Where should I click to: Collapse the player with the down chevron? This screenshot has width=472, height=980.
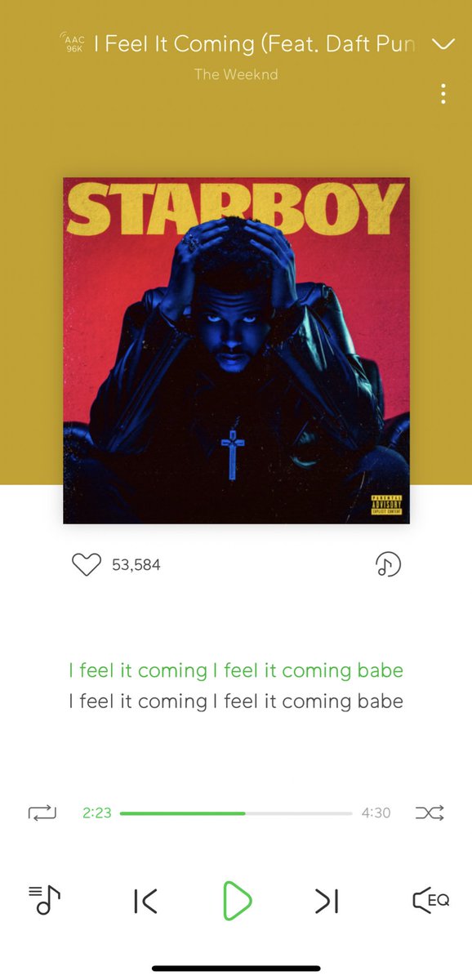(443, 44)
